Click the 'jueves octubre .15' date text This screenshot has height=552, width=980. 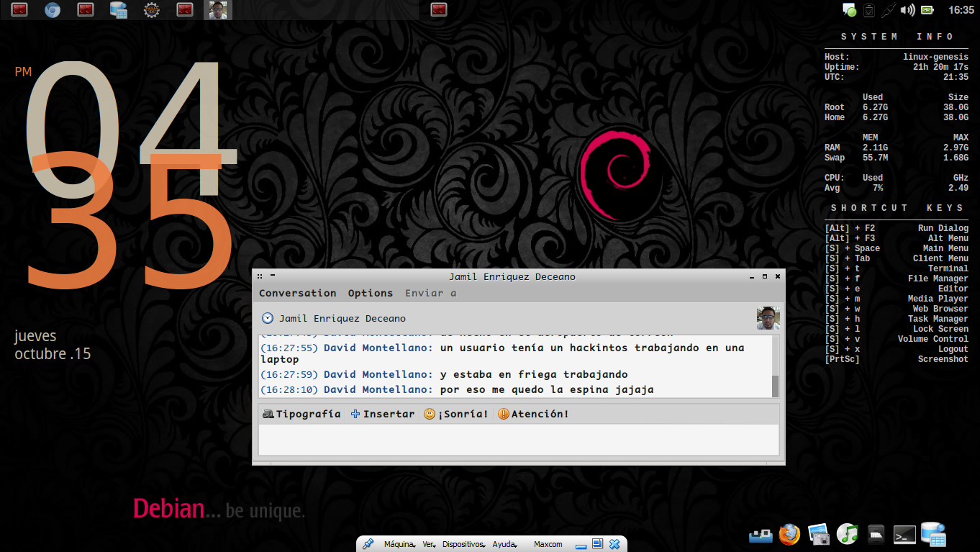click(53, 345)
